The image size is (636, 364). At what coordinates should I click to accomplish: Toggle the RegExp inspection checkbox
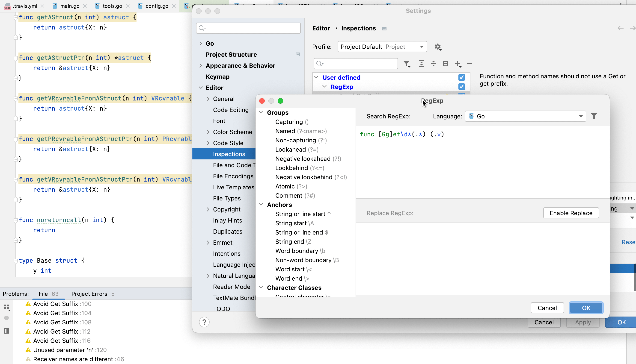(461, 86)
